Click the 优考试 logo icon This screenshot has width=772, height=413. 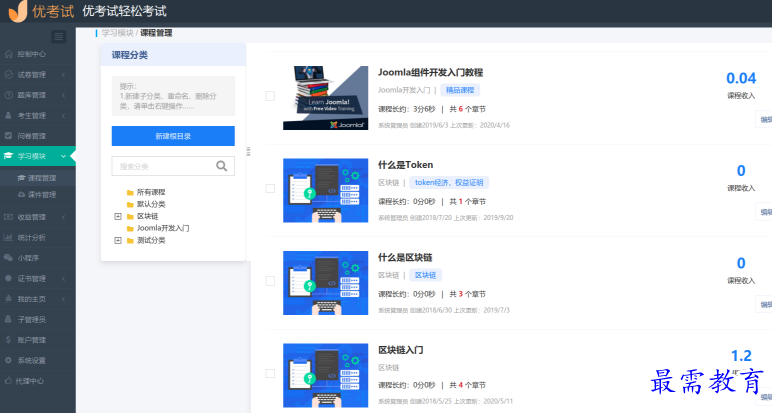pos(18,11)
